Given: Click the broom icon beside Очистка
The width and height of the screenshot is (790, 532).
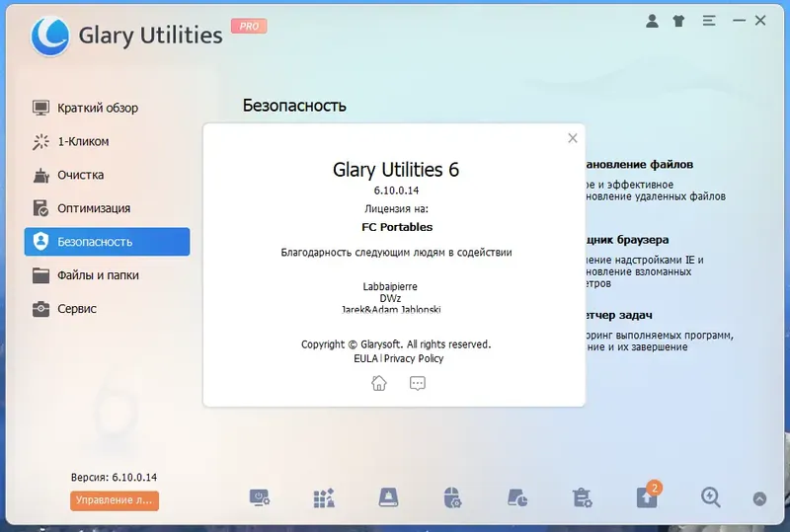Looking at the screenshot, I should (40, 176).
